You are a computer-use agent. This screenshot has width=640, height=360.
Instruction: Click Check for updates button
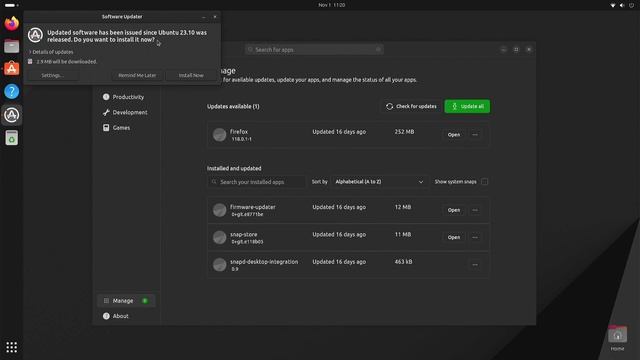(x=411, y=107)
